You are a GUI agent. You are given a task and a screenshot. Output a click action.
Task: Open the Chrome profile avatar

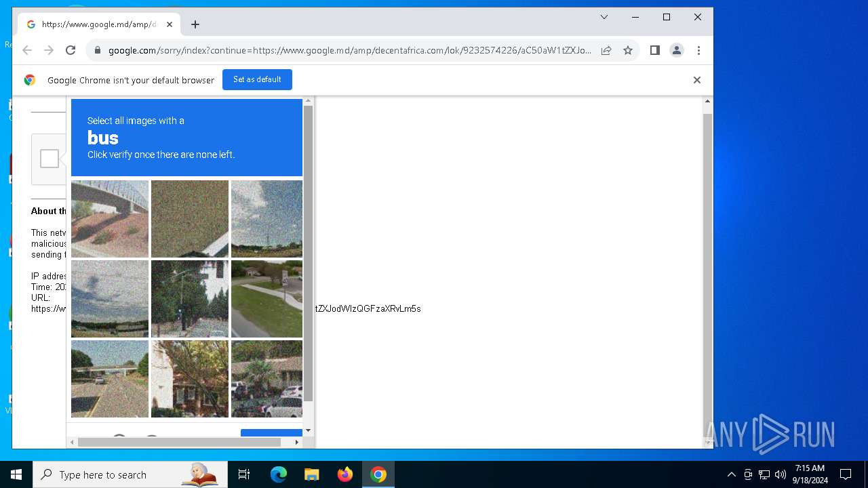(677, 50)
